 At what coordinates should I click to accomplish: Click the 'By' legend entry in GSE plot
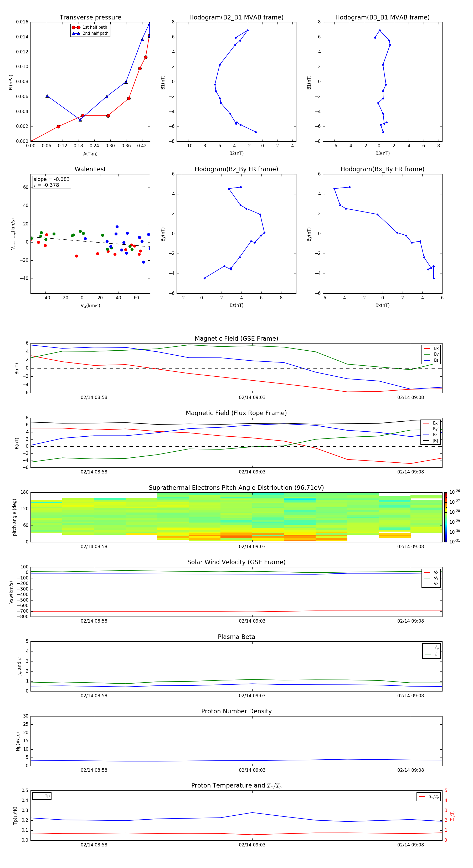pos(431,354)
